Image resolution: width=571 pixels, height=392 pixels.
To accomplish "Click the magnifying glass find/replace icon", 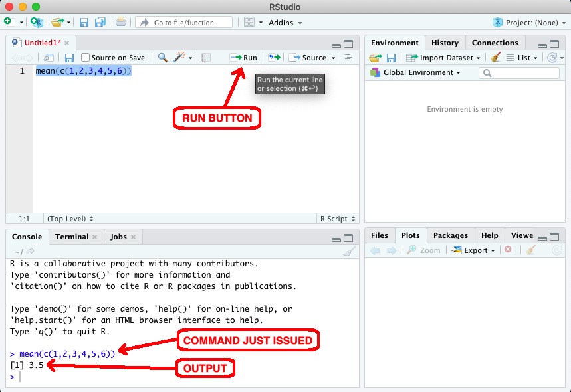I will [x=162, y=58].
